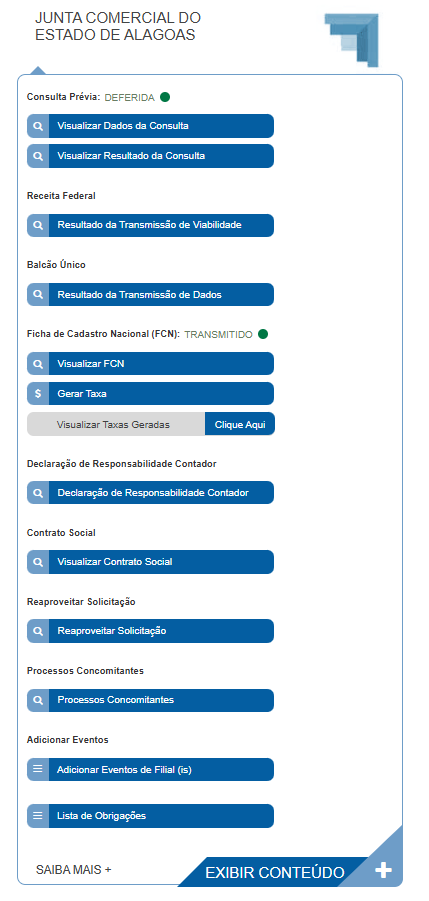Image resolution: width=429 pixels, height=901 pixels.
Task: Click magnifier icon beside Processos Concomitantes
Action: (38, 700)
